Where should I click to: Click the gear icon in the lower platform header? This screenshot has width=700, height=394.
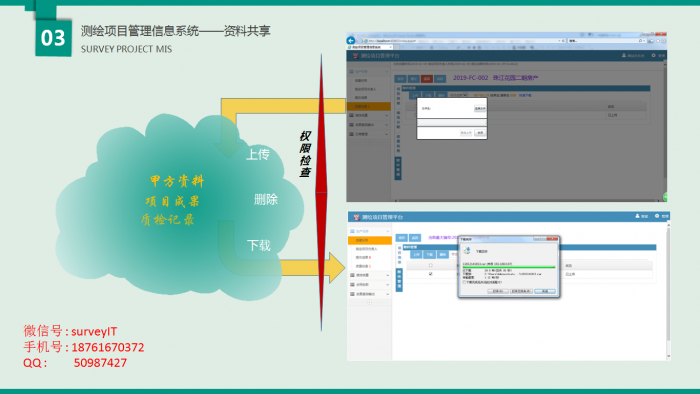657,216
